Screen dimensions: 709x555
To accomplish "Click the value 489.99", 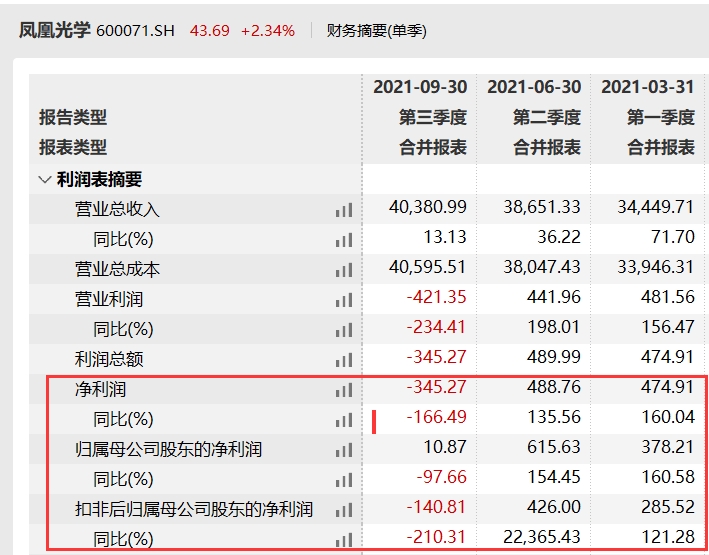I will [x=553, y=357].
